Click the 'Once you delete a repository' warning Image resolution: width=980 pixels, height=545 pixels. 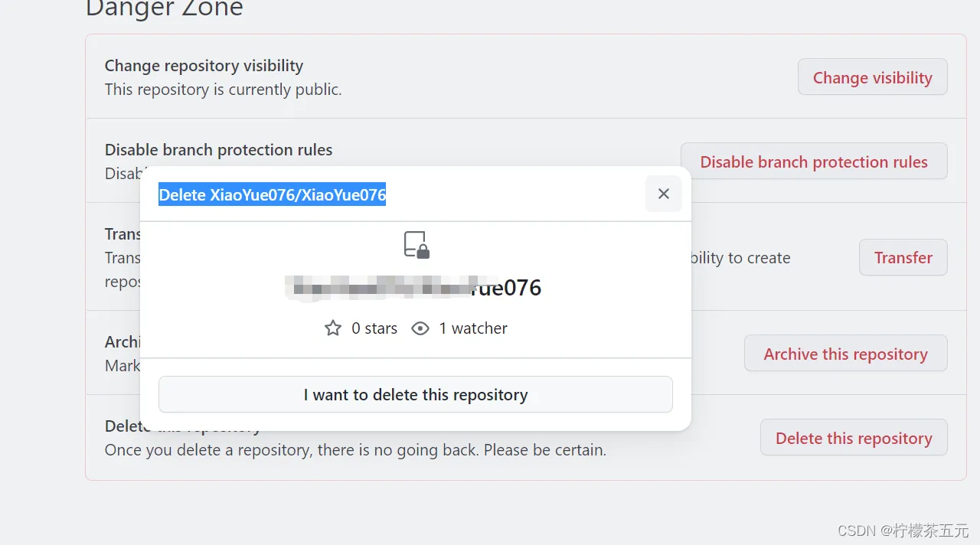click(x=355, y=450)
